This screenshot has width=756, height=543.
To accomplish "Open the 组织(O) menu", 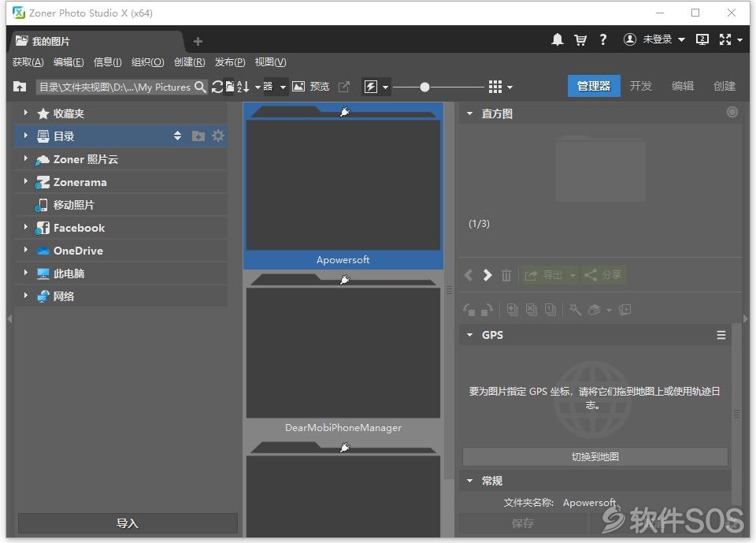I will point(148,62).
